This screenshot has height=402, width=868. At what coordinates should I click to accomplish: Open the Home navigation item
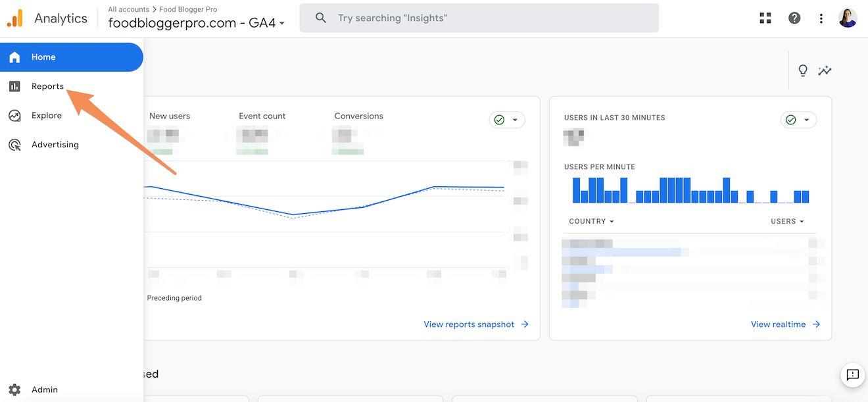tap(71, 57)
